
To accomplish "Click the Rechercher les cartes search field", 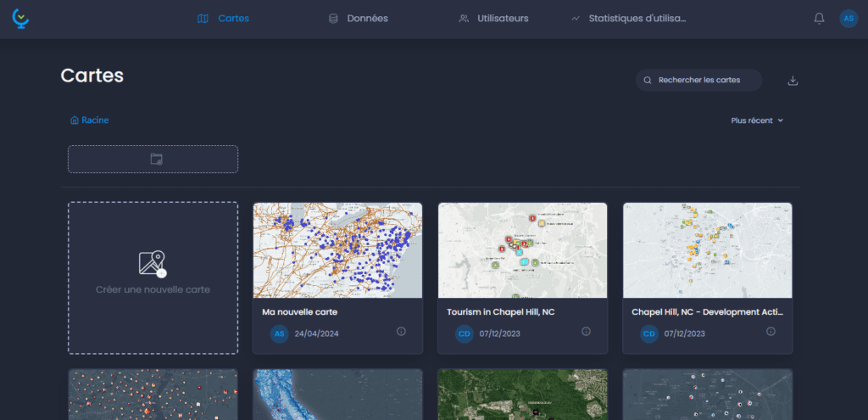I will pyautogui.click(x=698, y=80).
